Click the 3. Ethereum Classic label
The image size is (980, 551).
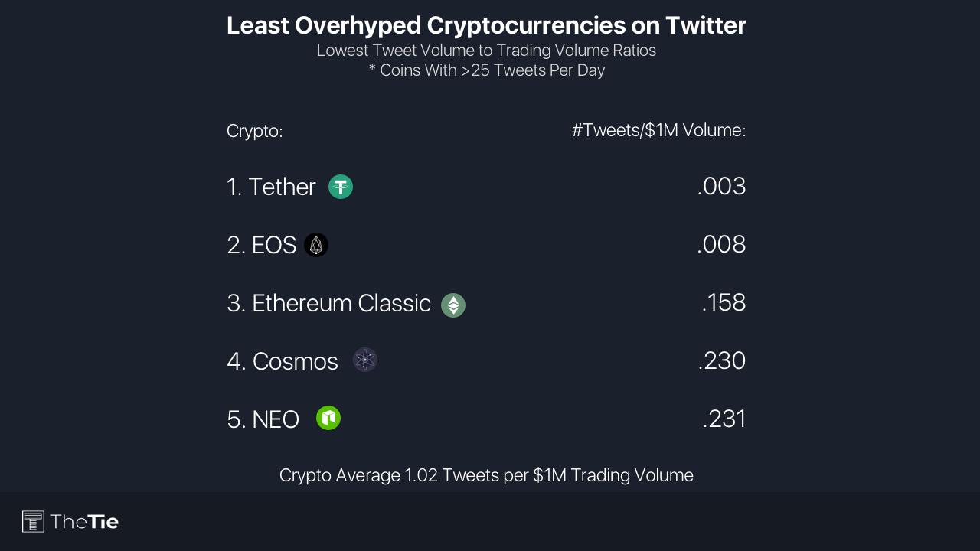329,304
